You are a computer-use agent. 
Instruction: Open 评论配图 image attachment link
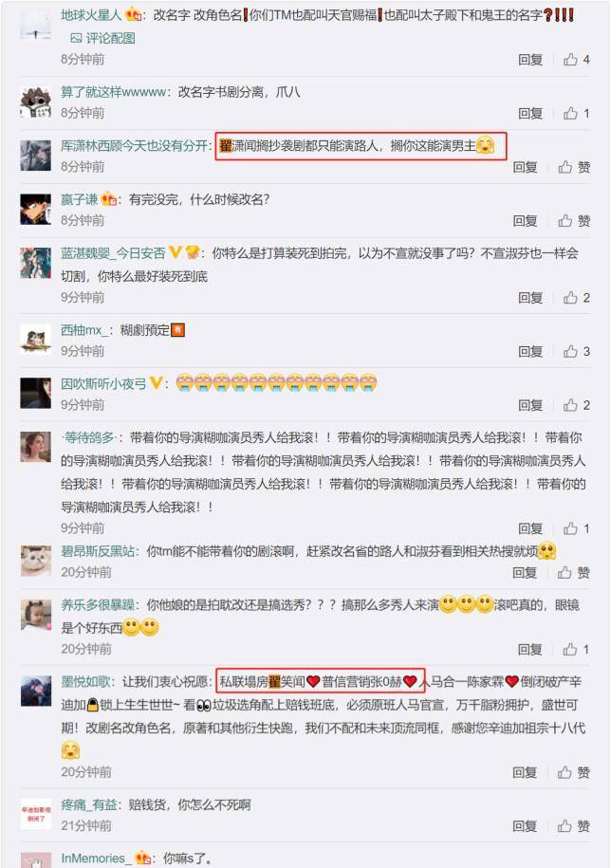point(103,38)
